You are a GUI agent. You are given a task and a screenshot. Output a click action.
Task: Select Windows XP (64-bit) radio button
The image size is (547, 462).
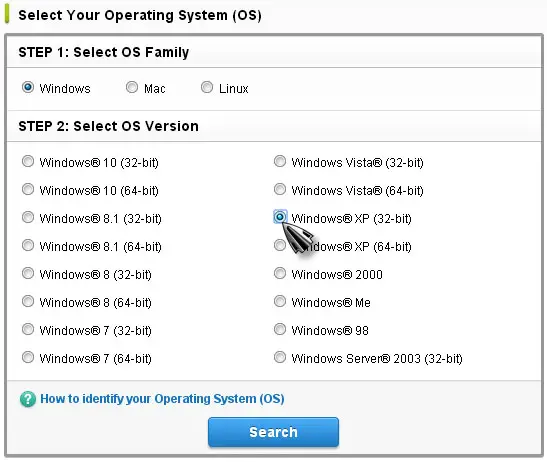coord(280,245)
